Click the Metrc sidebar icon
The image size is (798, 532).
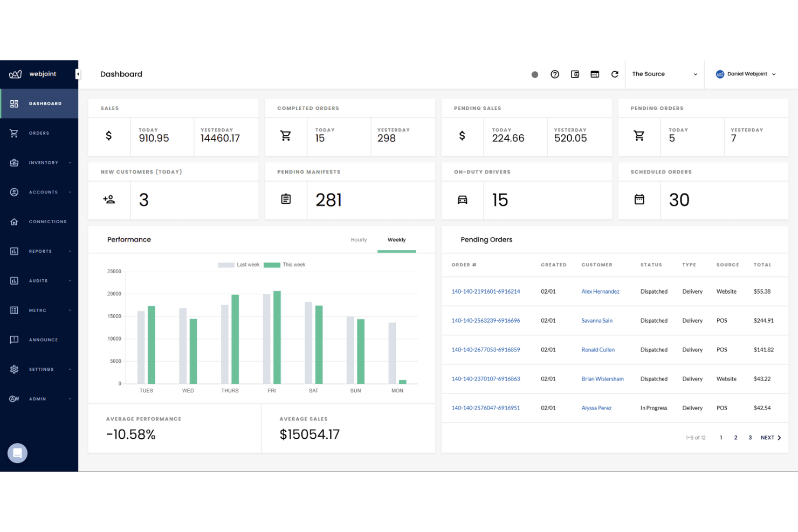click(14, 310)
